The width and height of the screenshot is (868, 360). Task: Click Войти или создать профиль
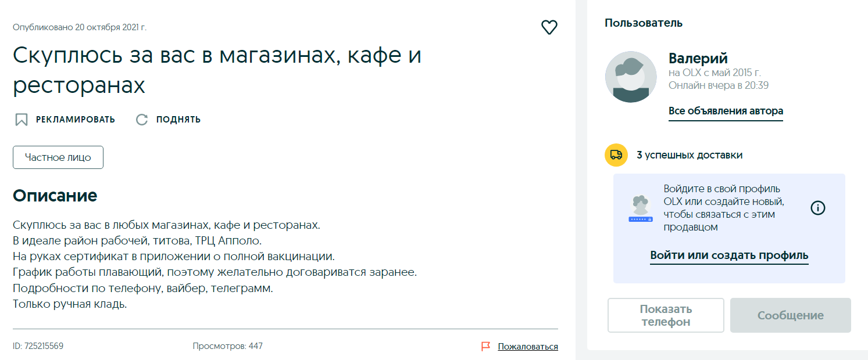click(x=728, y=255)
